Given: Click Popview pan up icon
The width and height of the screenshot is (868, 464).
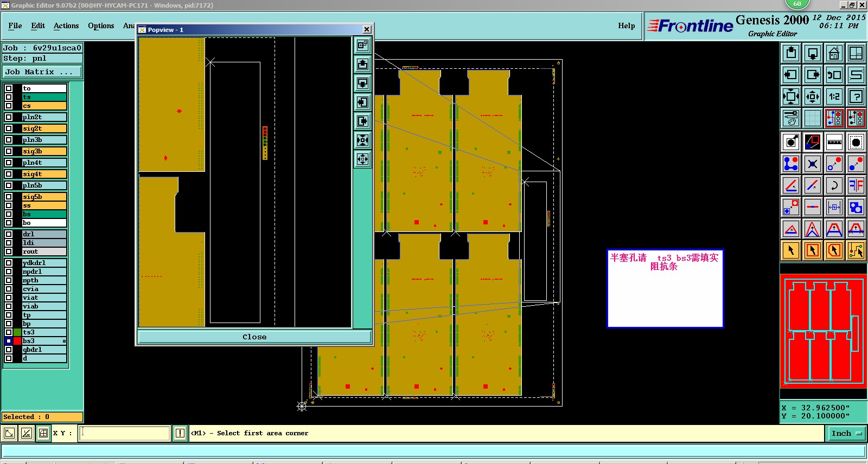Looking at the screenshot, I should [362, 65].
